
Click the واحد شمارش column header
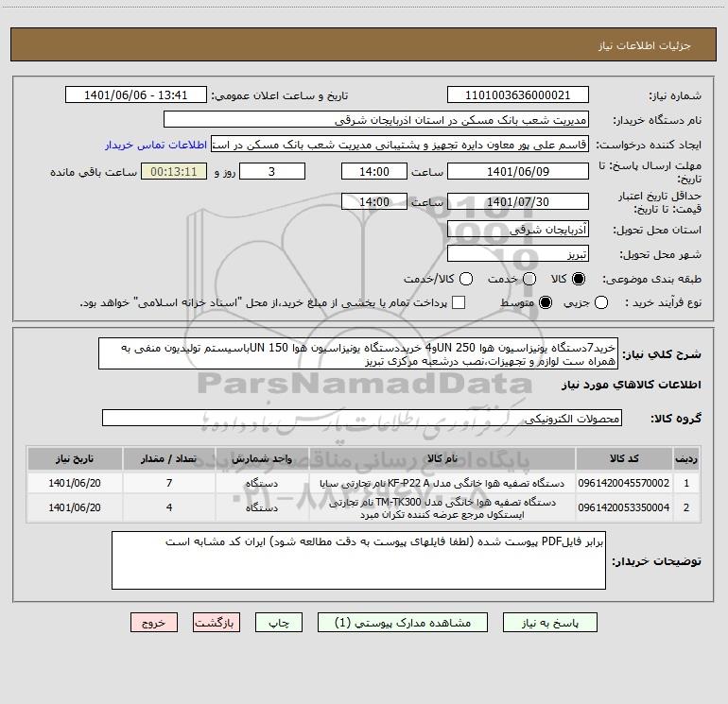click(x=262, y=458)
